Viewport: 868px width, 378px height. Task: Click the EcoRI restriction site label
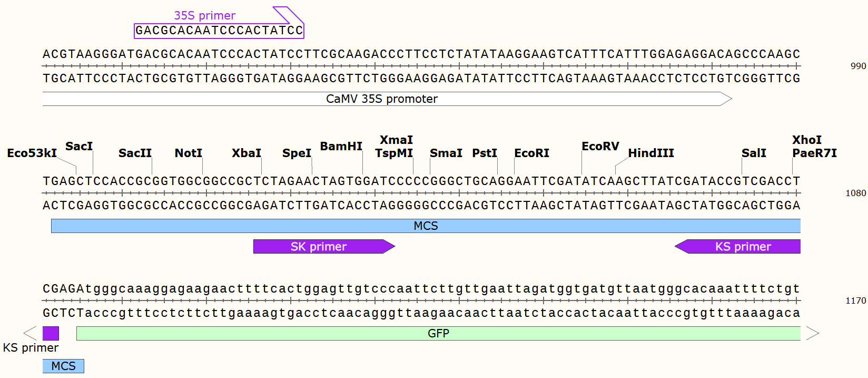[x=531, y=153]
